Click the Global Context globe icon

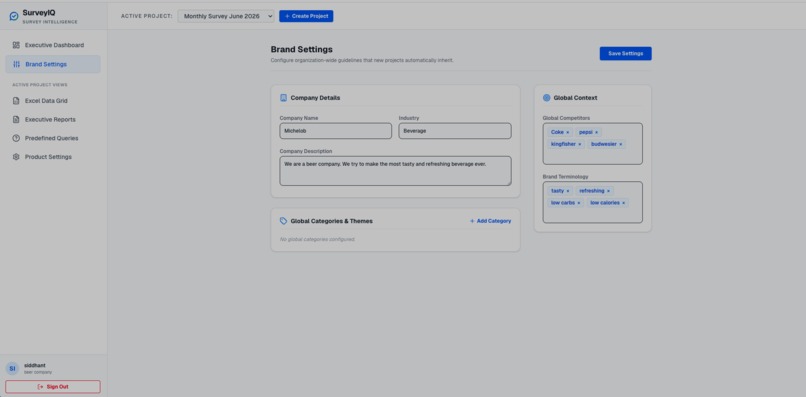tap(546, 98)
